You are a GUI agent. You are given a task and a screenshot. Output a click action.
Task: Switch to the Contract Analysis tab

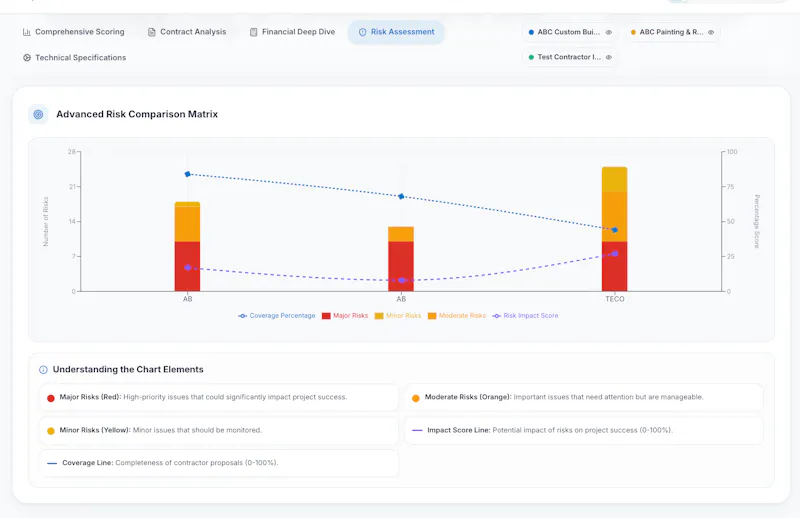click(x=187, y=32)
